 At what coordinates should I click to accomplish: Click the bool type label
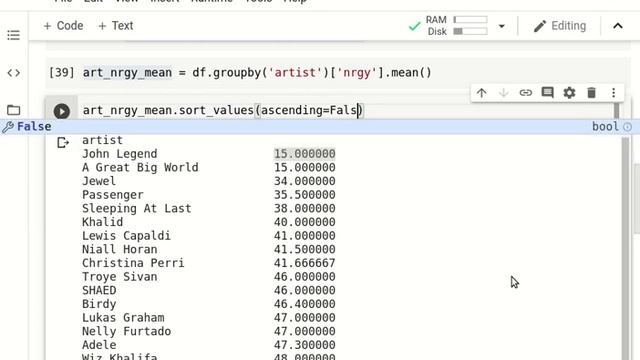coord(605,127)
